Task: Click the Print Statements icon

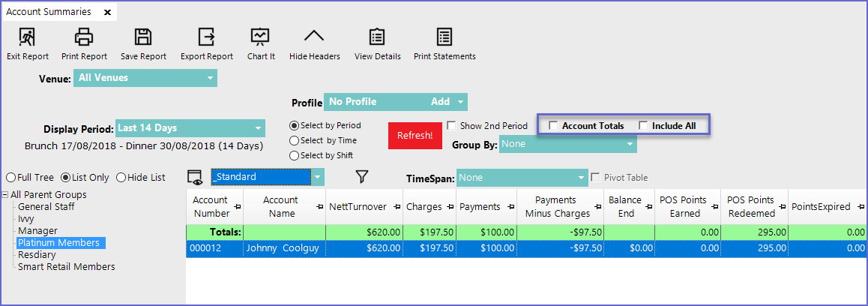Action: (444, 37)
